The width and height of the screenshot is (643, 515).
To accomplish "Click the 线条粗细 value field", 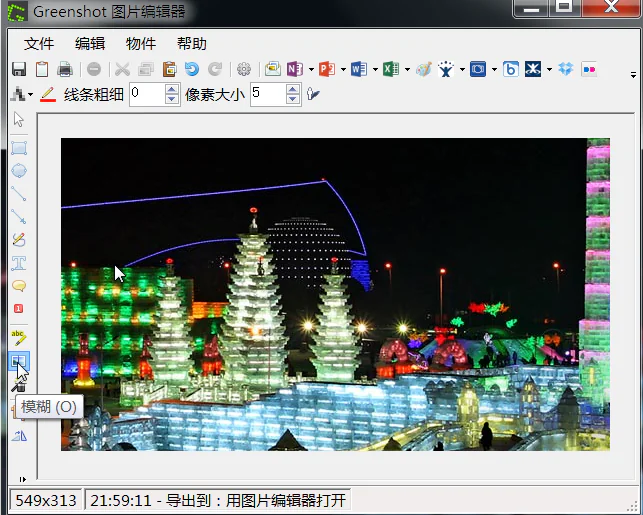I will click(147, 95).
